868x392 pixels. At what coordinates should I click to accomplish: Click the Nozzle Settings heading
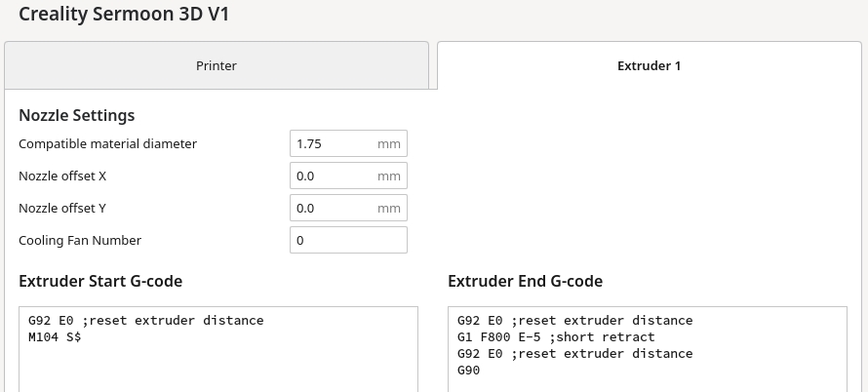(77, 116)
